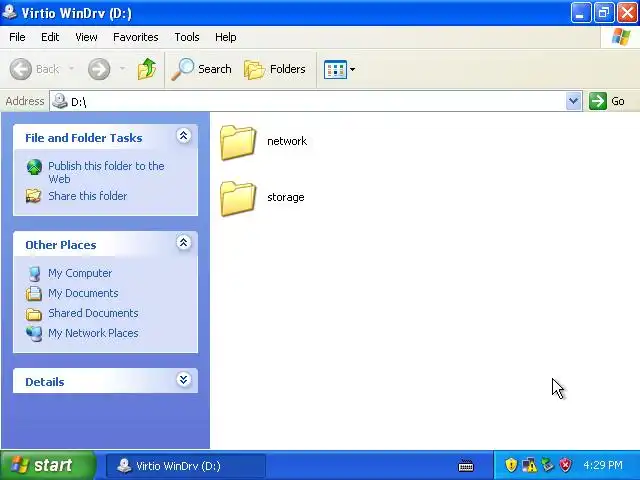Viewport: 640px width, 480px height.
Task: Expand the Details panel
Action: coord(184,380)
